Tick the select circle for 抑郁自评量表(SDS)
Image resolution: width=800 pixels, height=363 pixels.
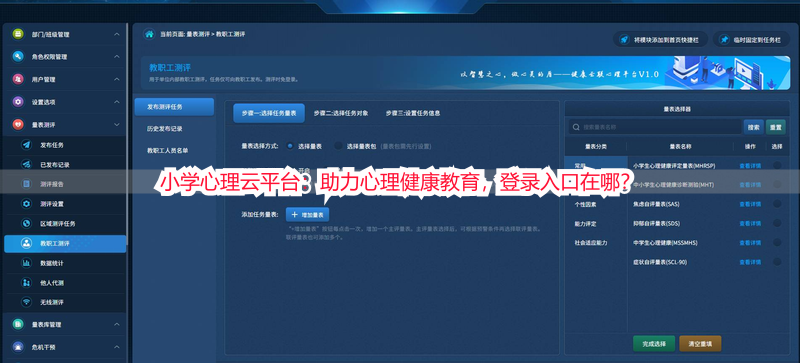click(777, 223)
